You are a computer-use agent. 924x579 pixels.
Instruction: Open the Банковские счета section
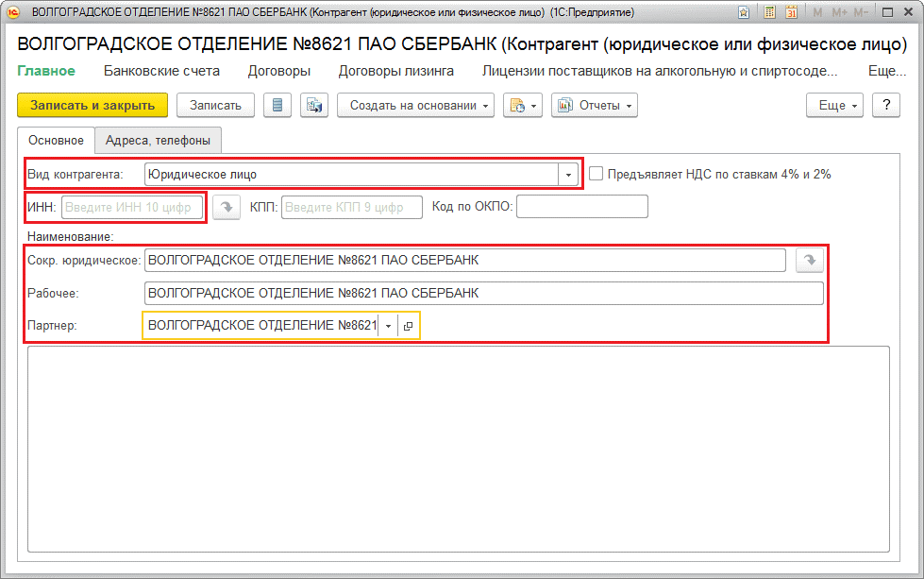[x=161, y=71]
